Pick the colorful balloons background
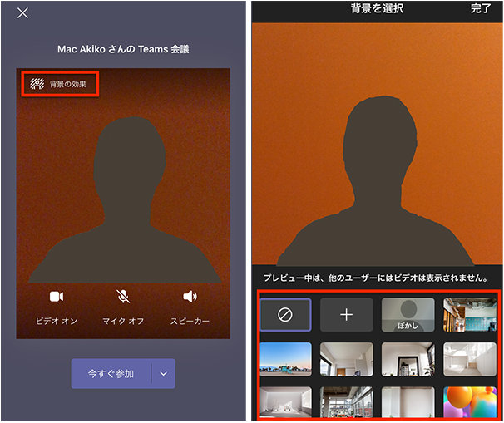This screenshot has height=423, width=504. (469, 402)
